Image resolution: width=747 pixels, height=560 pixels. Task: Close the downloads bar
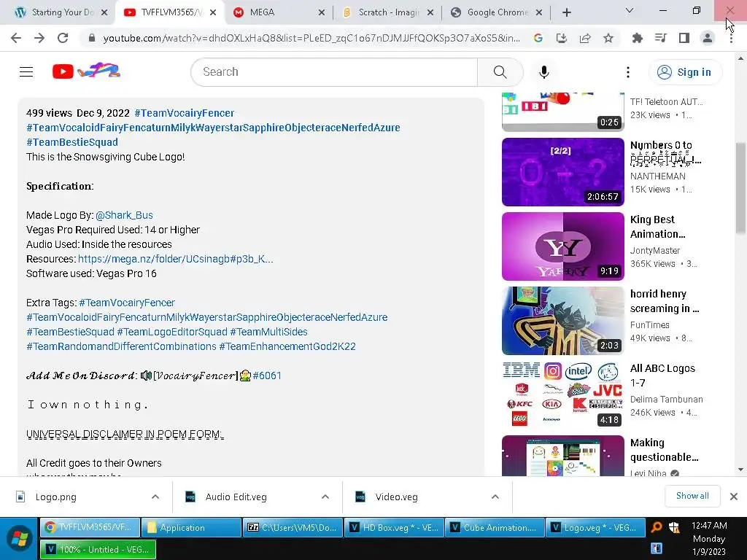(734, 497)
